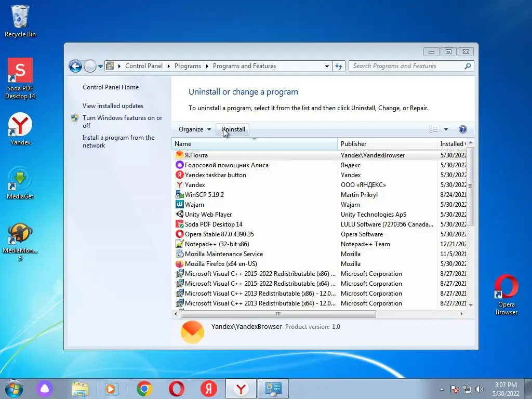Select the Soda PDF Desktop 14 desktop shortcut
This screenshot has width=532, height=399.
[x=20, y=79]
